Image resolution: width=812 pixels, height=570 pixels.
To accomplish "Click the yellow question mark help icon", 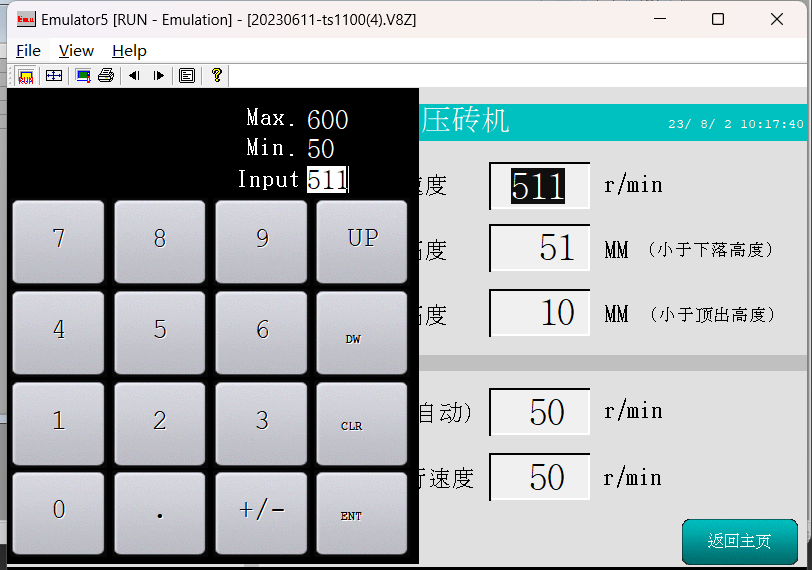I will pos(216,76).
